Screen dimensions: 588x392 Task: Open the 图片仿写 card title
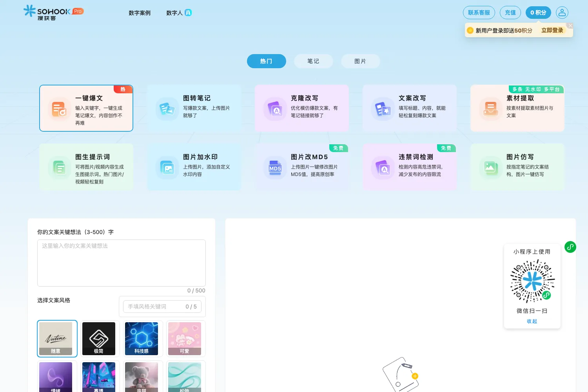click(x=520, y=157)
